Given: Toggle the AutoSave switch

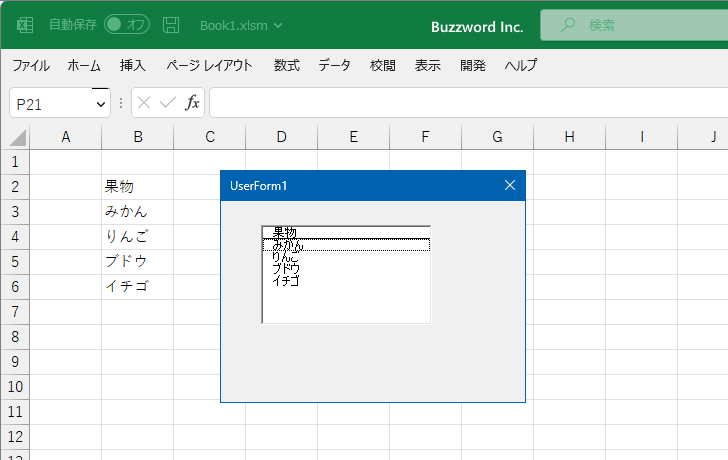Looking at the screenshot, I should click(127, 25).
